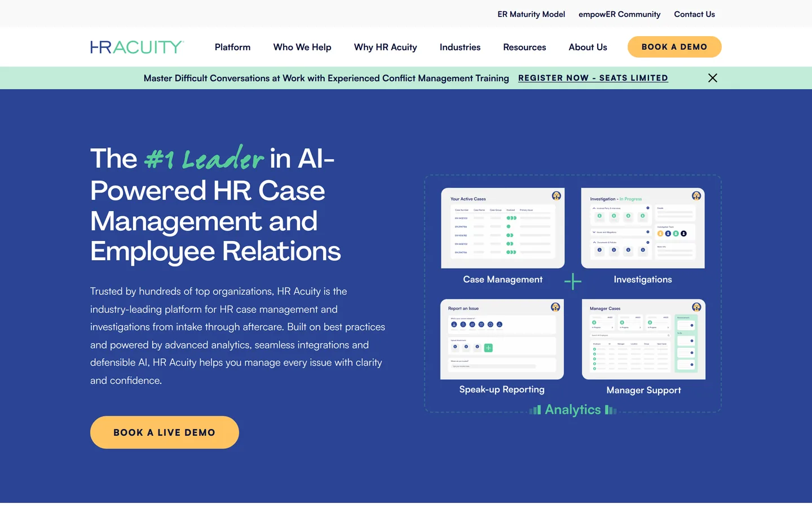Click the Book a Demo button

pyautogui.click(x=674, y=47)
